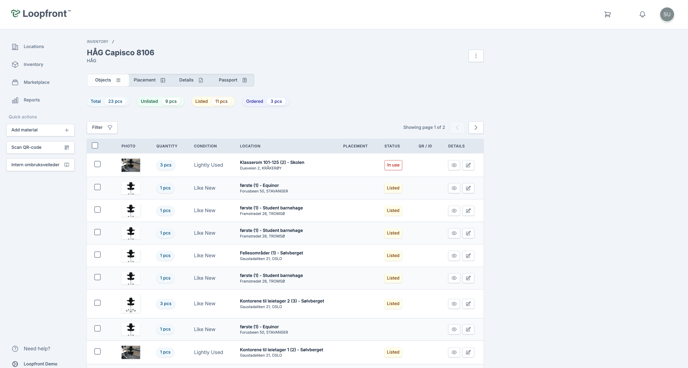
Task: Open Intern ombruksveileder guide
Action: (40, 165)
